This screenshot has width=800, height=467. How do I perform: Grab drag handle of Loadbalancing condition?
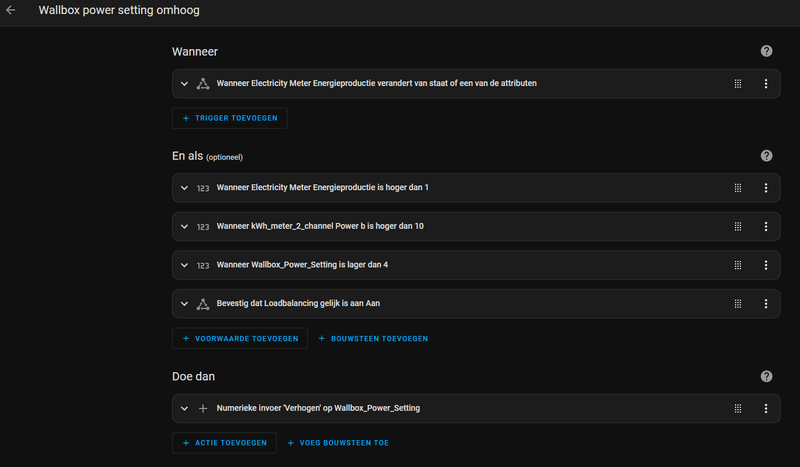[x=737, y=304]
